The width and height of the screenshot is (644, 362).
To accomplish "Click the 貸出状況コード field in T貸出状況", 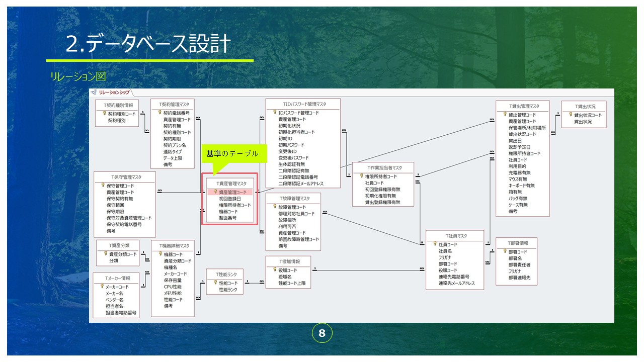I will [x=588, y=115].
